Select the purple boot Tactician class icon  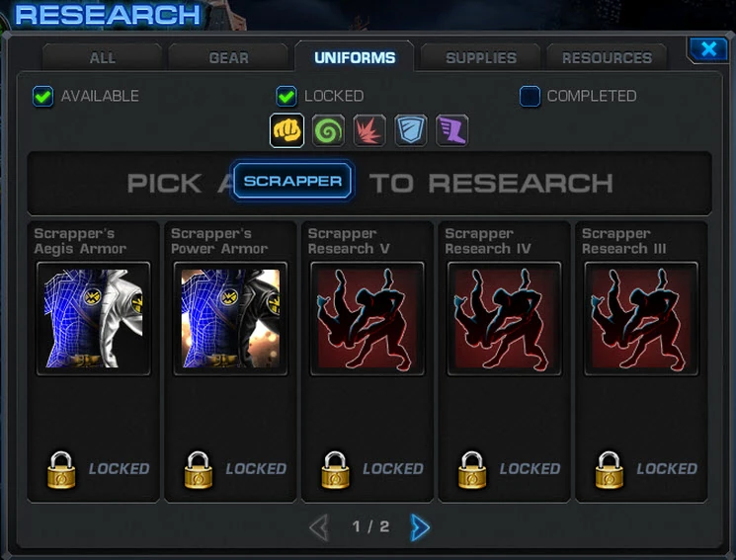452,130
